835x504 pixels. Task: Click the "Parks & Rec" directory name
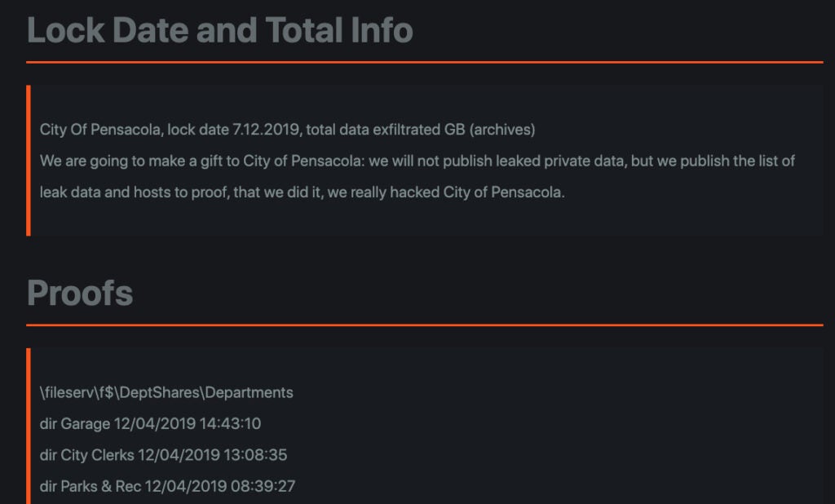tap(101, 486)
